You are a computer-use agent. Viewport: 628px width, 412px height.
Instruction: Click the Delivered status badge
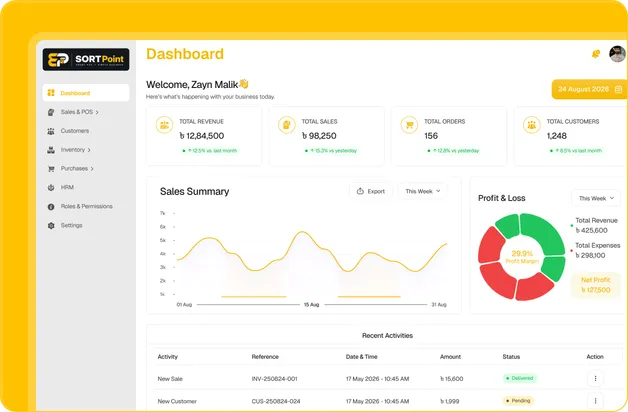(520, 378)
